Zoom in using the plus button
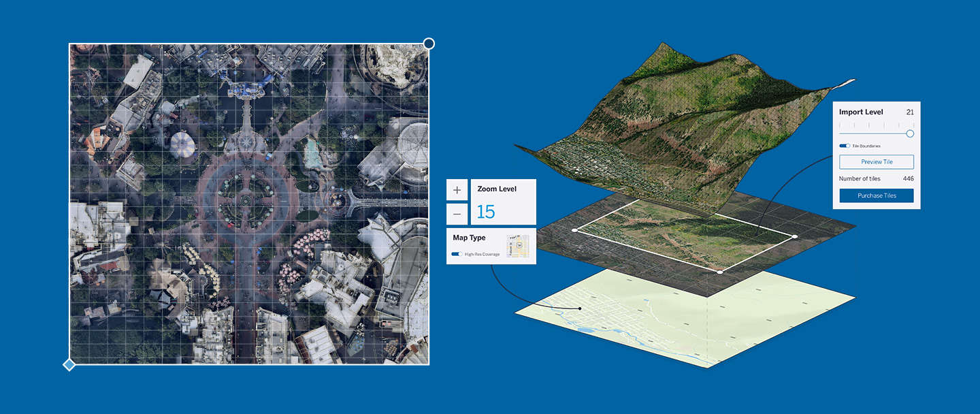Screen dimensions: 980x414 pos(457,189)
